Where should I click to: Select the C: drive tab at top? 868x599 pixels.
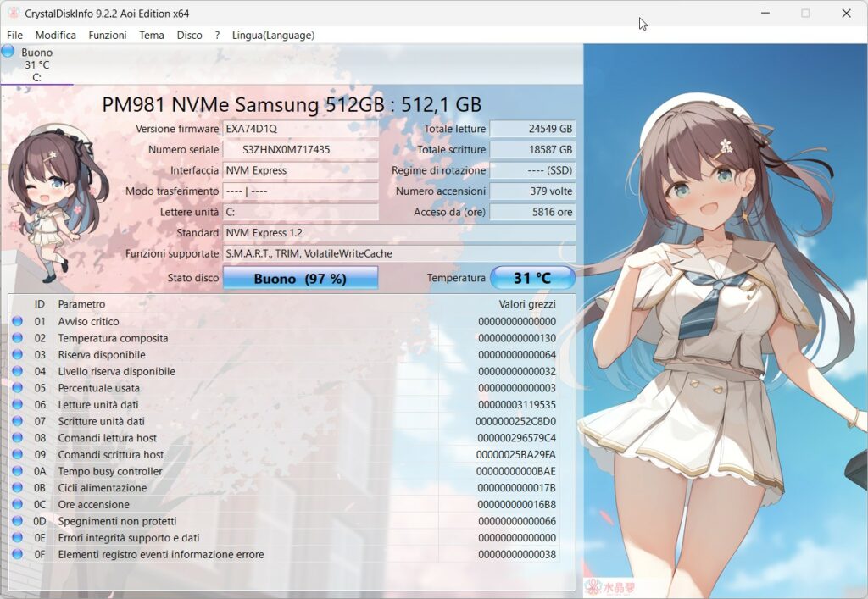tap(36, 65)
